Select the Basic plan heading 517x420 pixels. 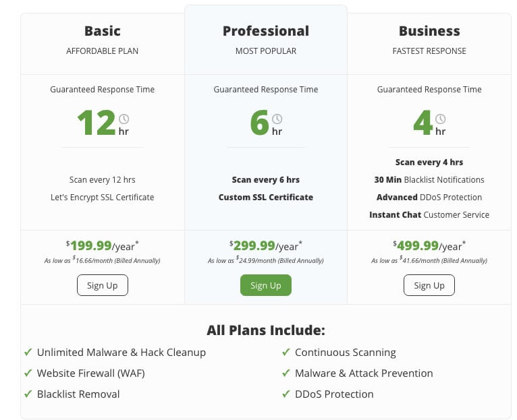pos(103,31)
